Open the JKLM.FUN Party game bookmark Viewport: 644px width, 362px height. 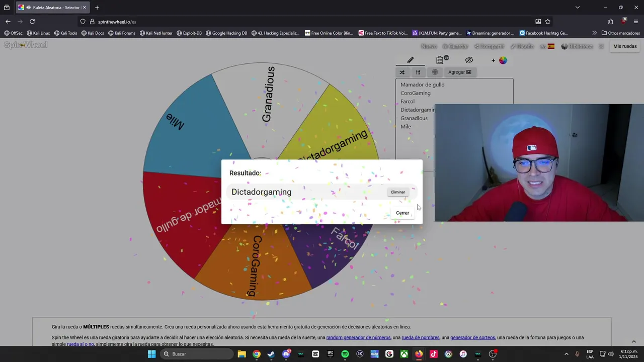click(437, 33)
